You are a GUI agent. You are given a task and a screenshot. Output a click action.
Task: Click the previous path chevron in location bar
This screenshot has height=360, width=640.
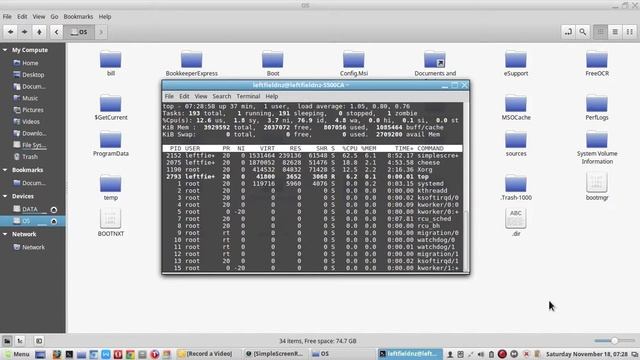pos(56,32)
